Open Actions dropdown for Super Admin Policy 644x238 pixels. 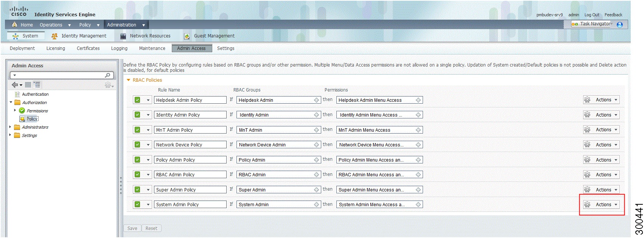click(601, 190)
